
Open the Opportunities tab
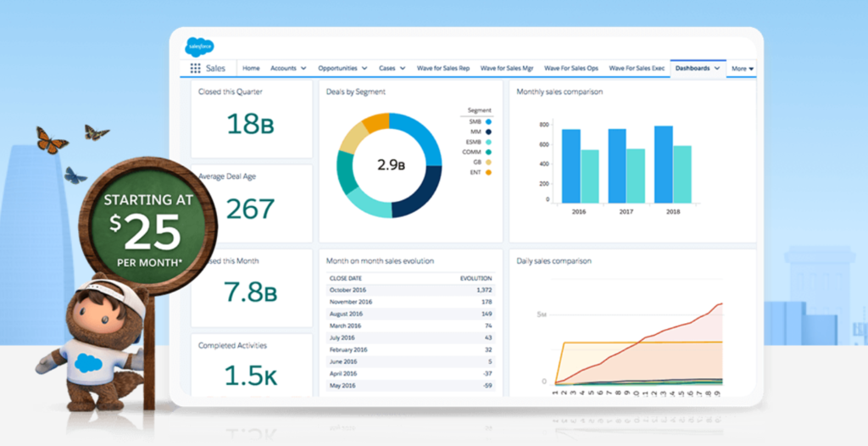[x=337, y=68]
